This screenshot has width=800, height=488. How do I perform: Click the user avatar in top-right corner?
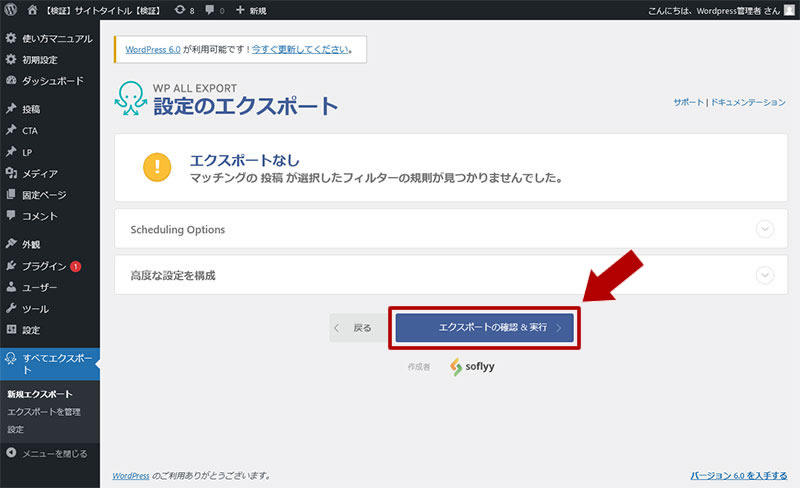point(788,10)
